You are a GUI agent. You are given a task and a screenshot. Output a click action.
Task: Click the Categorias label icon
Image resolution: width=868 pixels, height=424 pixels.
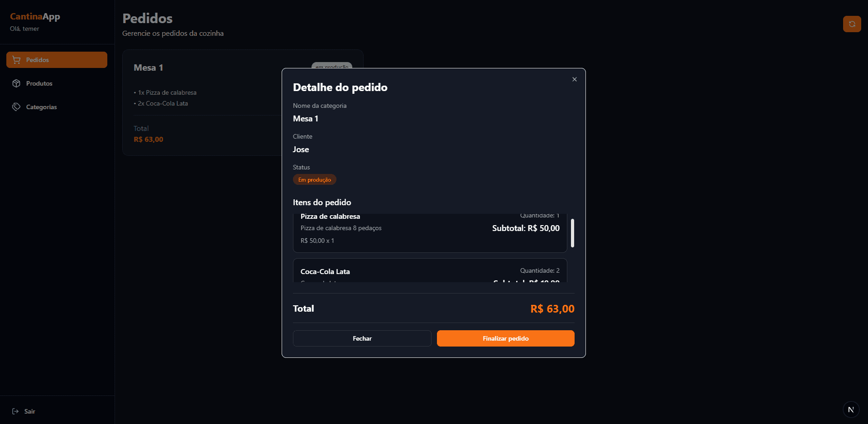point(16,106)
